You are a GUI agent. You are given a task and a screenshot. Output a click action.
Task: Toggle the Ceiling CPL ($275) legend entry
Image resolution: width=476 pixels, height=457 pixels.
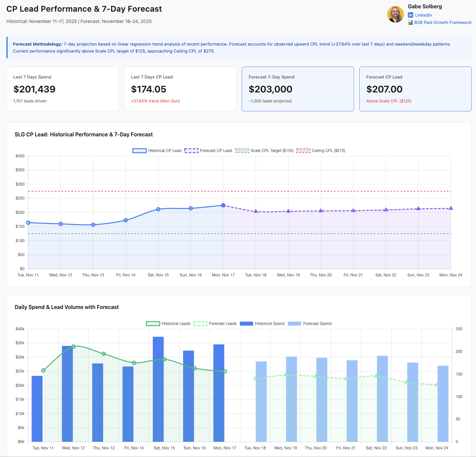[321, 151]
